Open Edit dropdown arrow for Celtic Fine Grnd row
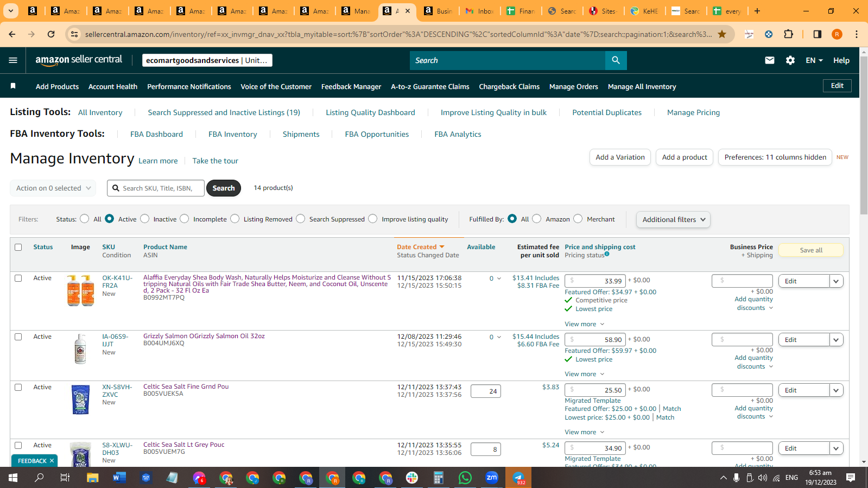 pos(837,390)
